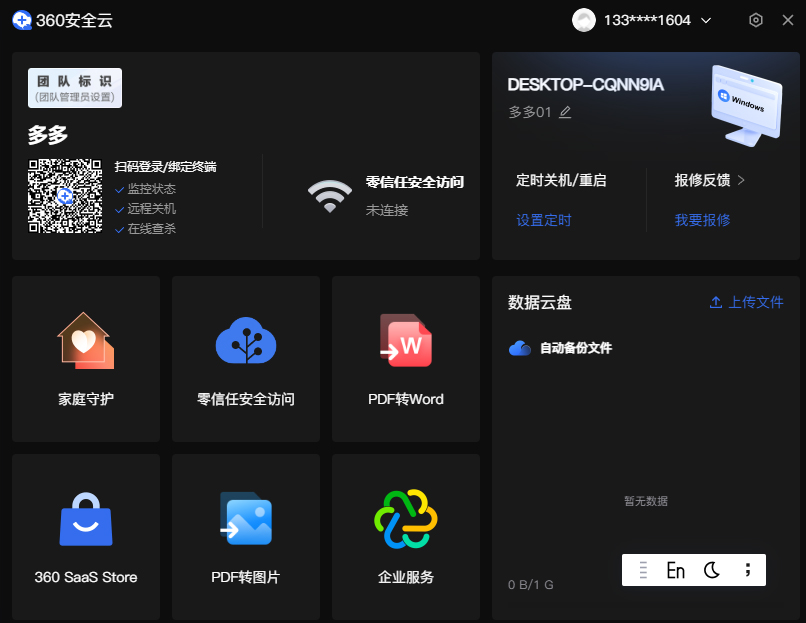Image resolution: width=806 pixels, height=623 pixels.
Task: Click the 监控状态 checkmark item
Action: click(145, 189)
